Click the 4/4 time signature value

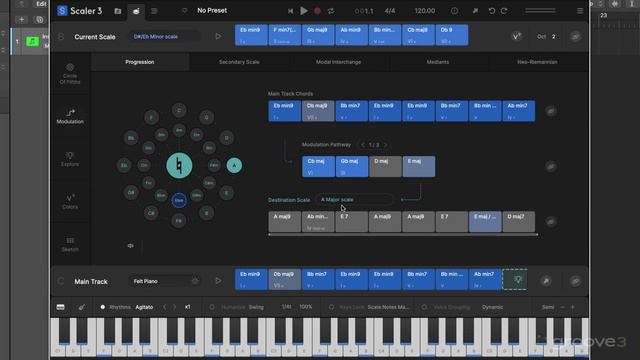(390, 11)
